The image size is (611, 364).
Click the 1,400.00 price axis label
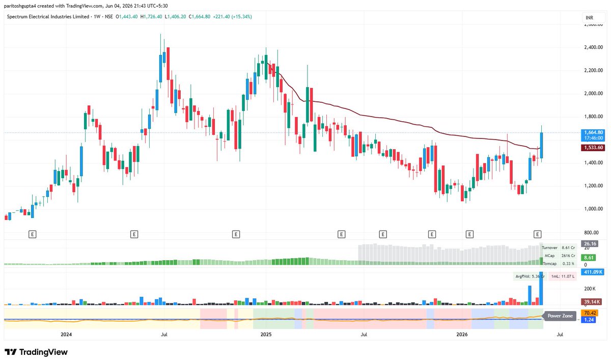(x=593, y=163)
